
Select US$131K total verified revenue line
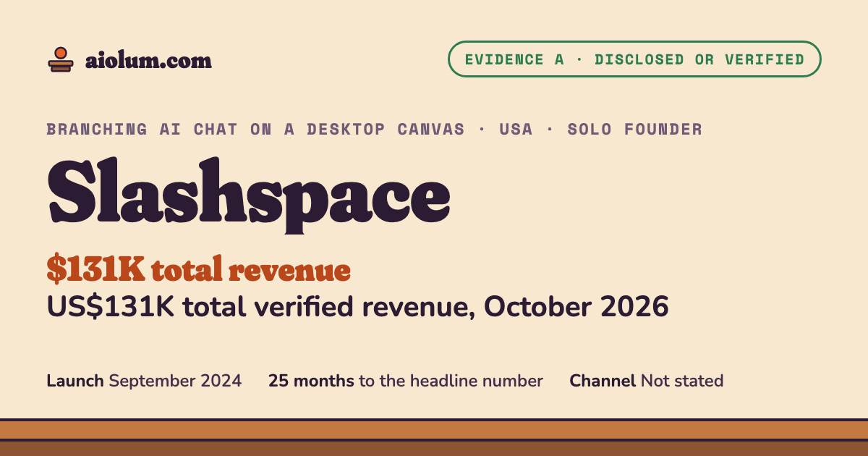pyautogui.click(x=358, y=307)
